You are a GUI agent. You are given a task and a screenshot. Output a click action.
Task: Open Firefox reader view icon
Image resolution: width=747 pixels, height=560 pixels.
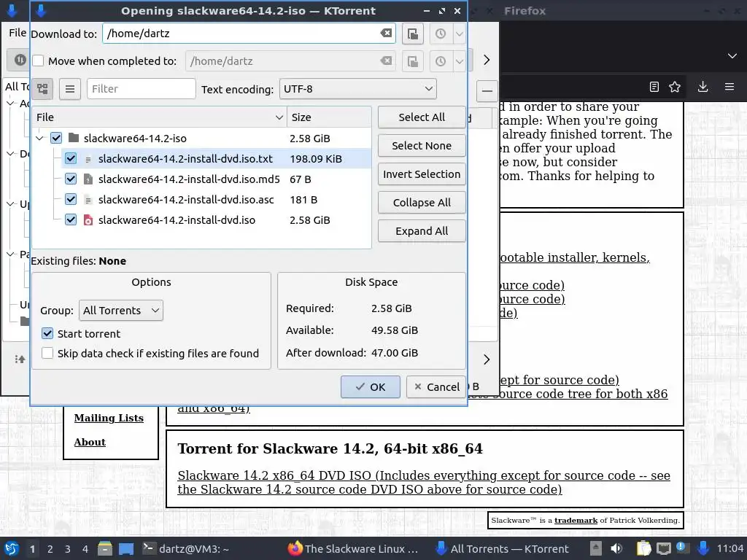(654, 87)
